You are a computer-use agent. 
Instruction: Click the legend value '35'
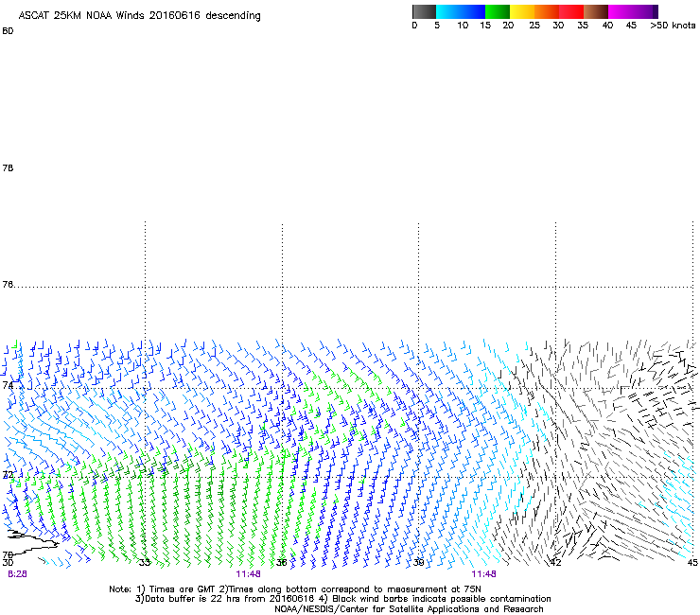(x=583, y=26)
